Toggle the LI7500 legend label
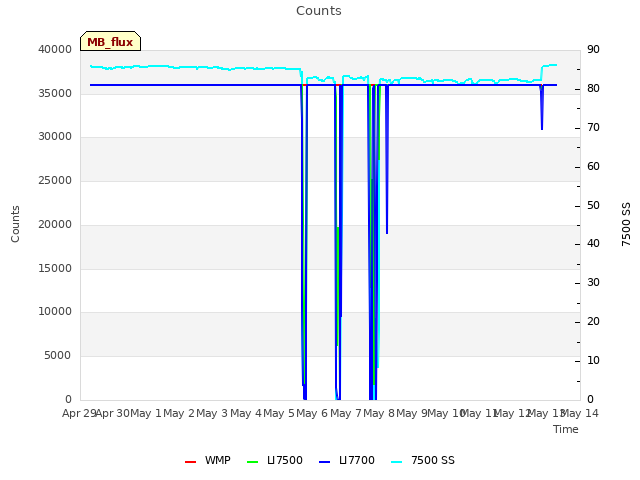640x480 pixels. point(285,460)
